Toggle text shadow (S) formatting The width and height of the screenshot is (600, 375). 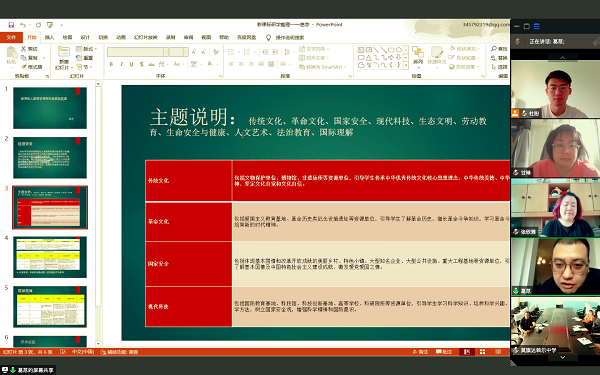pyautogui.click(x=141, y=64)
